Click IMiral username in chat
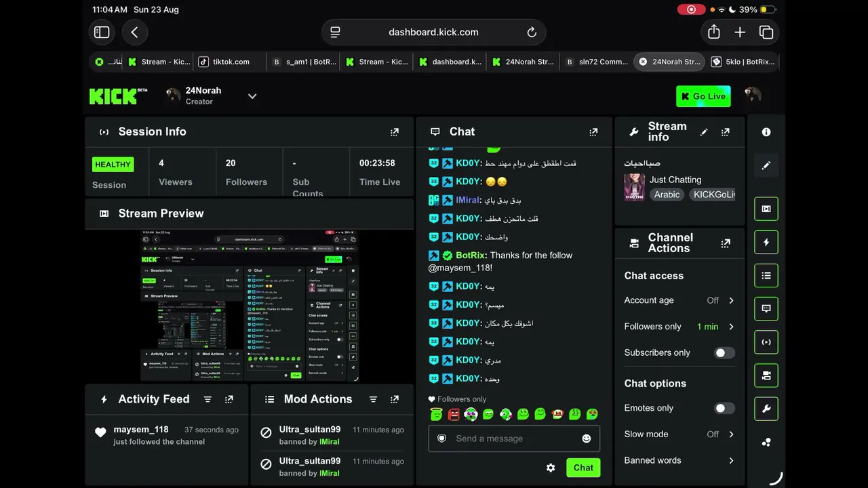Image resolution: width=868 pixels, height=488 pixels. [x=468, y=200]
